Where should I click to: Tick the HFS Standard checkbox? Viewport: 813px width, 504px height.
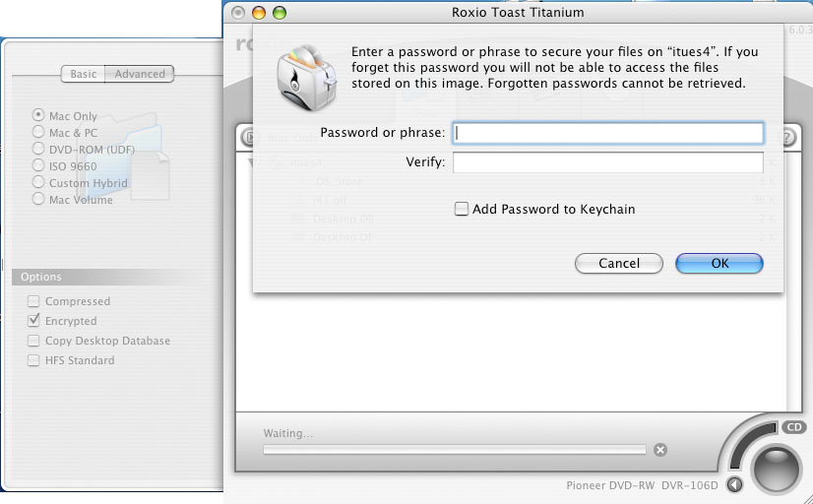[x=33, y=360]
